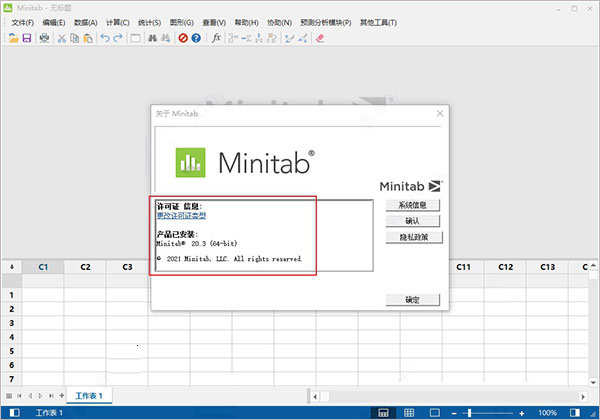Open the 查看(V) menu
This screenshot has height=420, width=600.
[214, 23]
